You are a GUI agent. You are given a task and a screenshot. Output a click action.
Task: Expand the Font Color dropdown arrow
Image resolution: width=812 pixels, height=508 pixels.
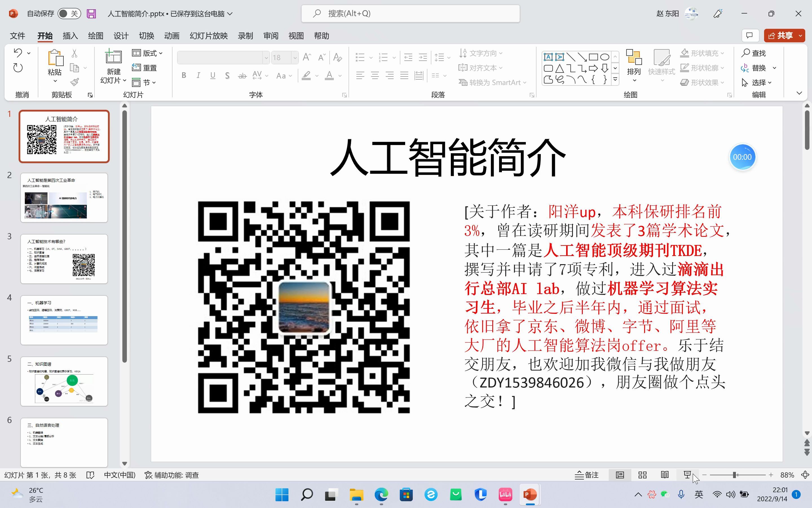coord(340,76)
